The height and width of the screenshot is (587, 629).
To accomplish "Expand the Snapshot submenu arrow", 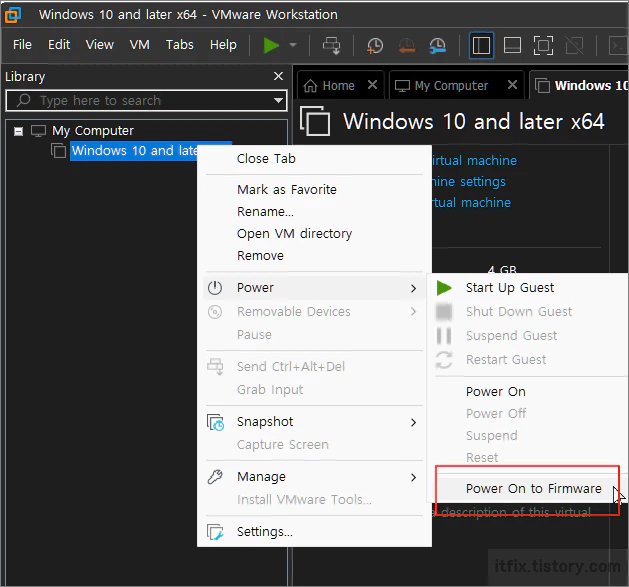I will pyautogui.click(x=414, y=422).
